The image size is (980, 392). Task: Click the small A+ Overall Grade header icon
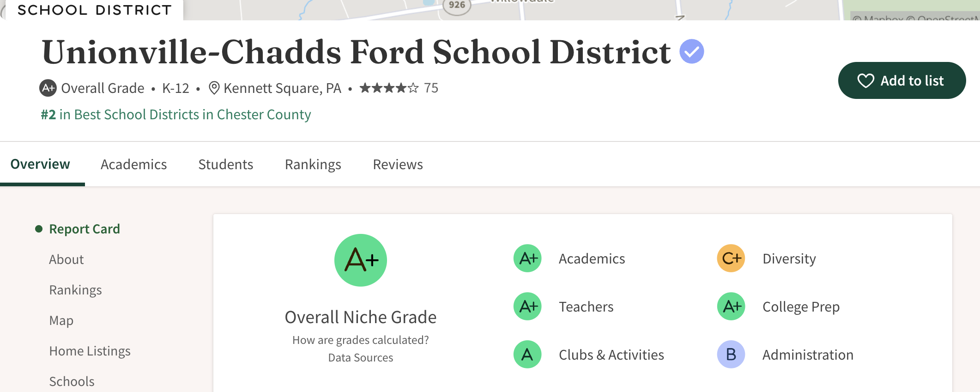pos(48,88)
